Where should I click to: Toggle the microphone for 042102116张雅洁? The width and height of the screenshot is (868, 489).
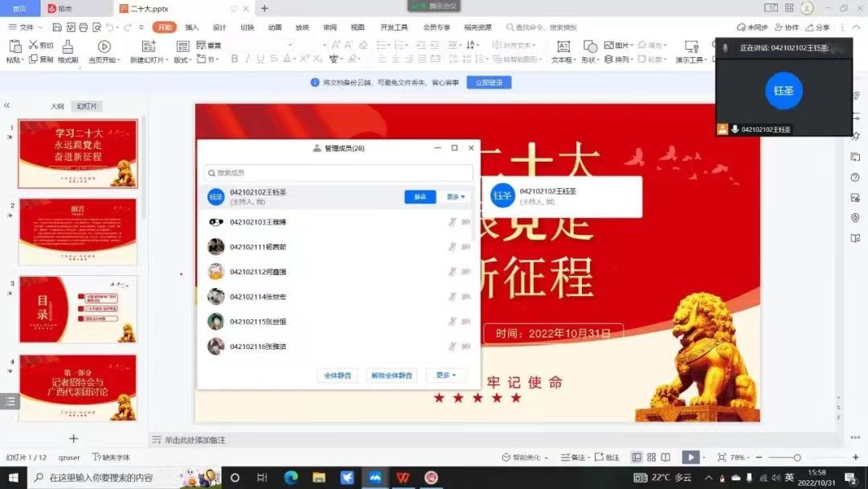452,347
